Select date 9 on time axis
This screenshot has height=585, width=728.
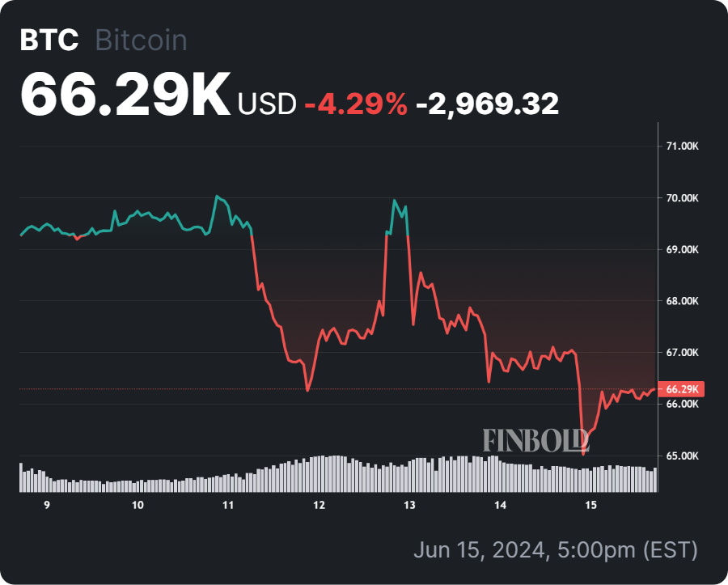[47, 506]
